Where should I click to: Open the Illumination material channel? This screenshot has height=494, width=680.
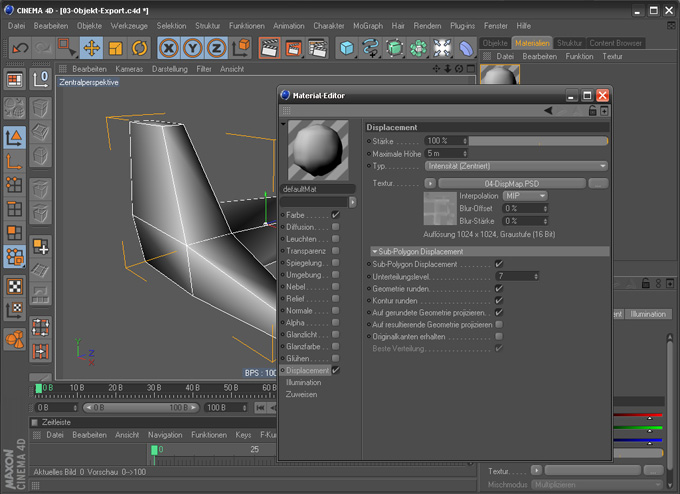(x=304, y=382)
